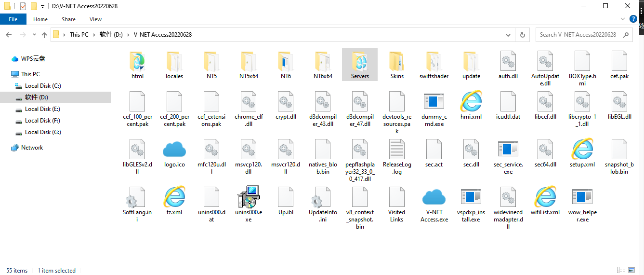
Task: Select the SoftLang.ini file
Action: pos(137,204)
